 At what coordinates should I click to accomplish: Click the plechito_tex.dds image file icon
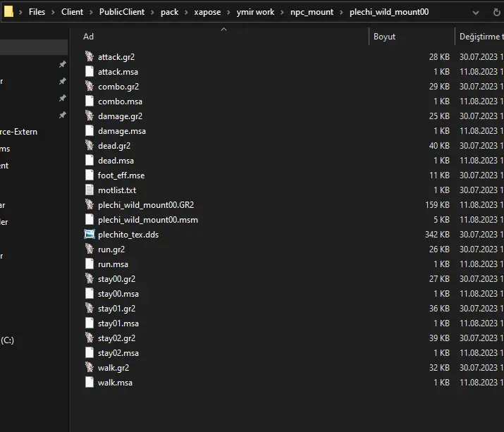click(89, 235)
